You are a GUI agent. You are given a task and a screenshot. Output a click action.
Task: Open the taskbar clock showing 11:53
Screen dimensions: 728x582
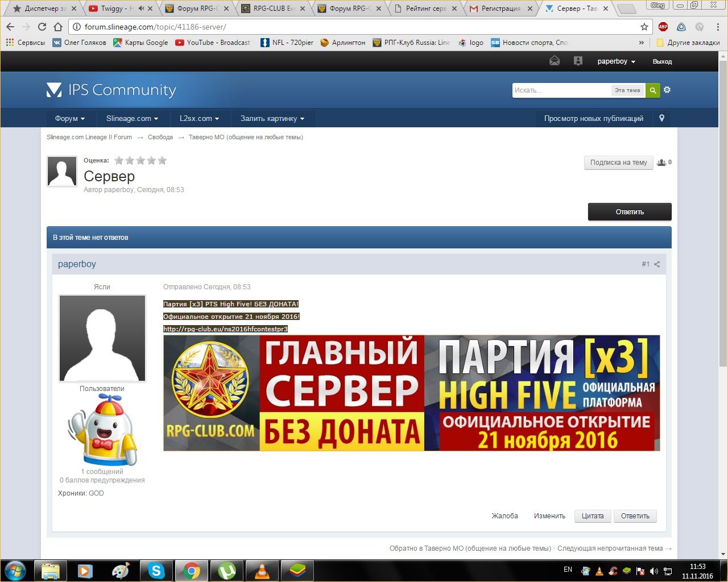point(697,571)
